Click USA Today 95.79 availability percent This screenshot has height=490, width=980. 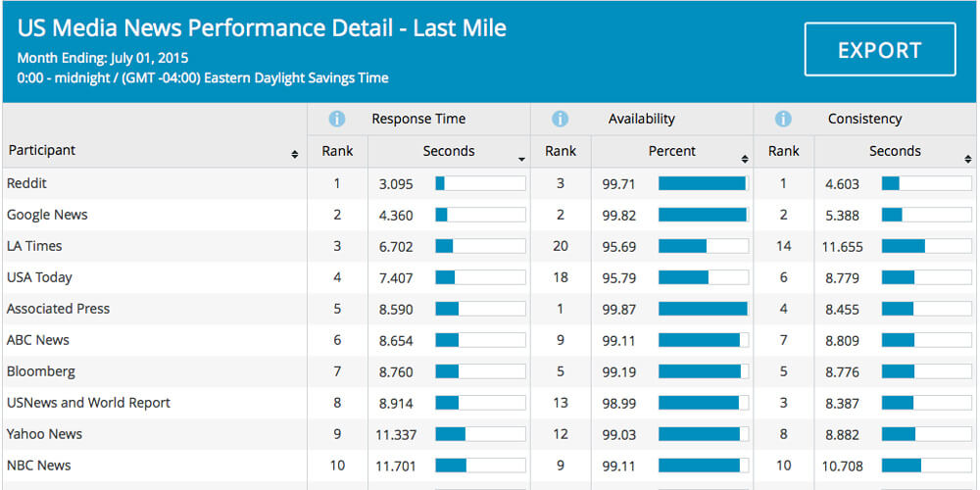click(619, 278)
